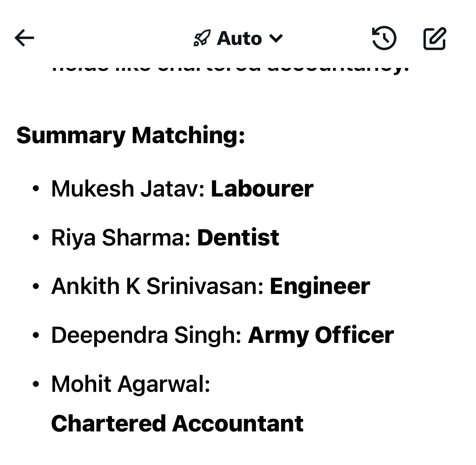Click the name Ankith K Srinivasan
The height and width of the screenshot is (465, 476).
157,286
